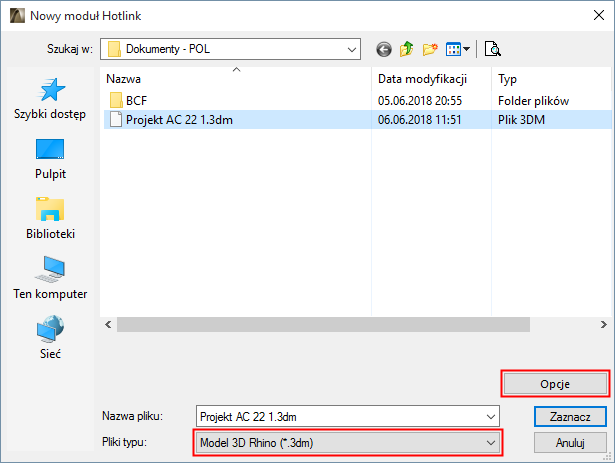Click the Plik 3DM type cell
Viewport: 615px width, 463px height.
coord(521,120)
